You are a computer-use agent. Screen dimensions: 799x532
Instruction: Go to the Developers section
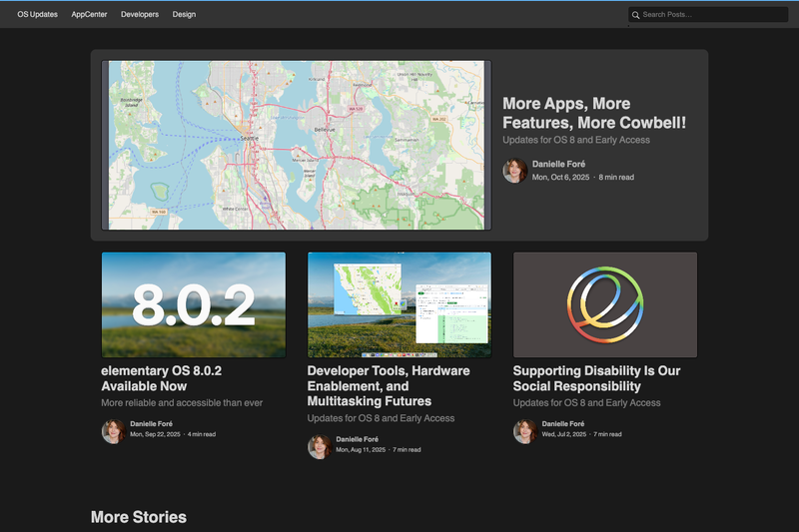pos(140,14)
